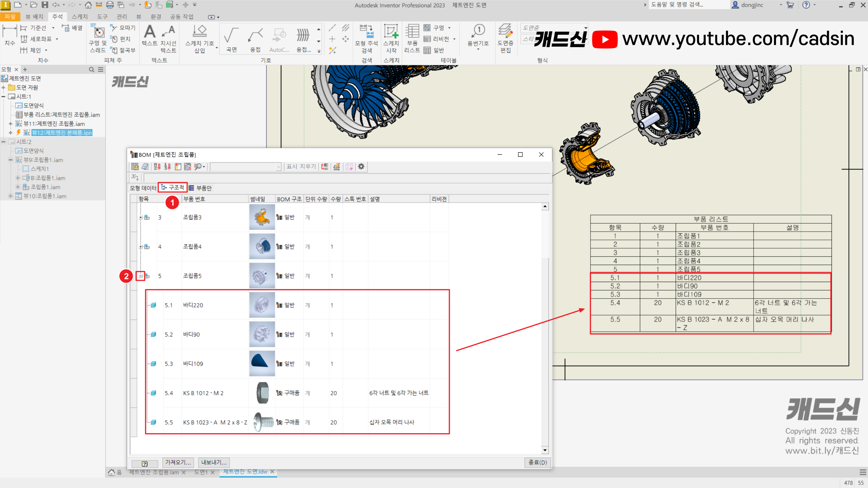Viewport: 868px width, 488px height.
Task: Click the Print icon in quick access toolbar
Action: 110,5
